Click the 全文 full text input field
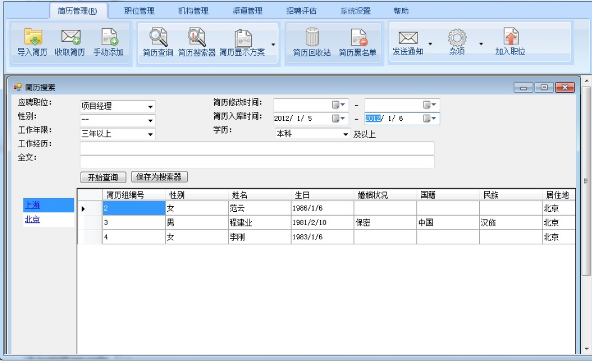 (x=257, y=162)
